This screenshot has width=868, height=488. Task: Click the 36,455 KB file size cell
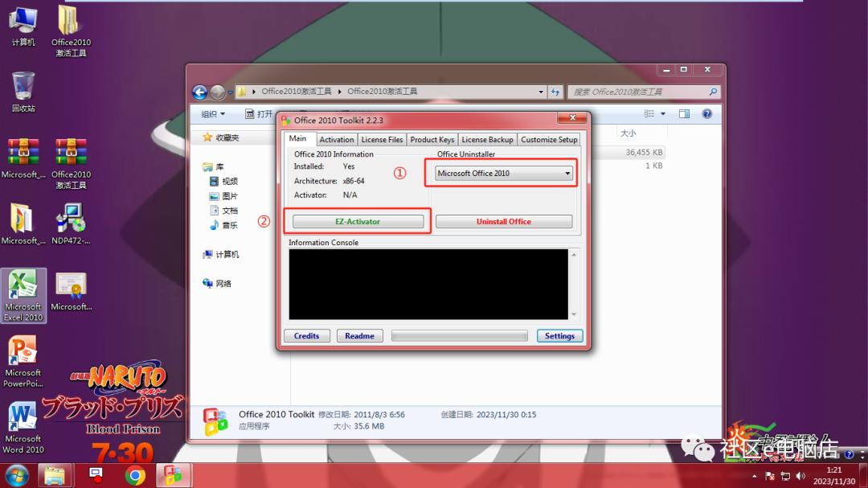[x=644, y=152]
